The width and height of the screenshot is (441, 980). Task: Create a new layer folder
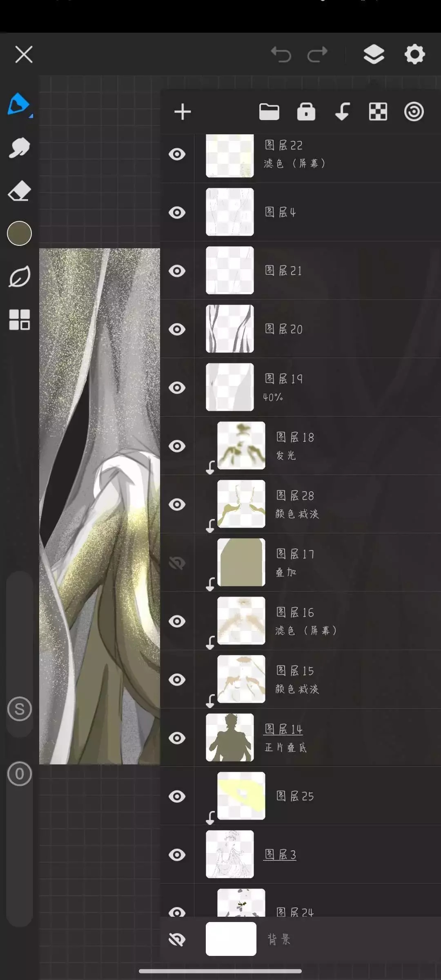pos(269,112)
